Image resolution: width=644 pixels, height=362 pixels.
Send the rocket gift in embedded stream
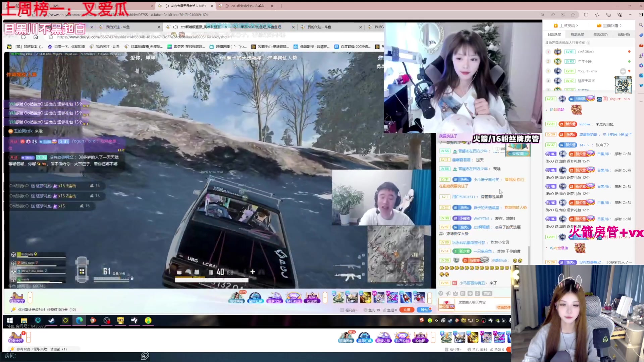coord(405,297)
